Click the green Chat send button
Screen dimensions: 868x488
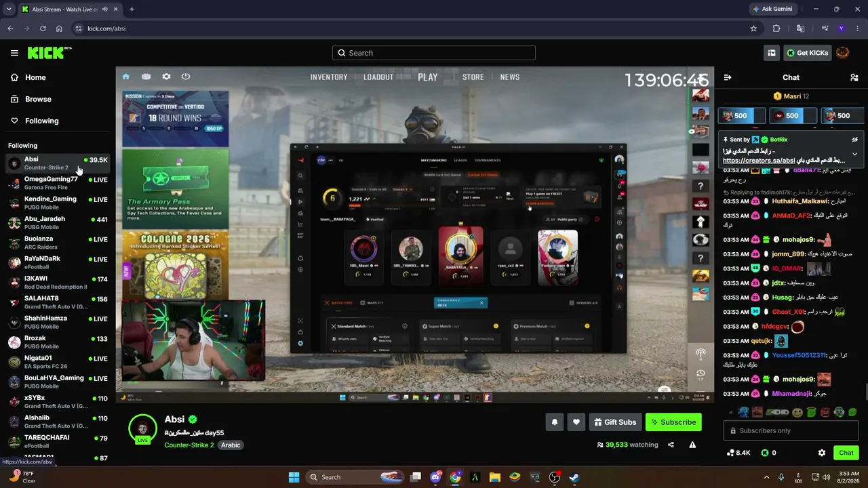coord(846,453)
